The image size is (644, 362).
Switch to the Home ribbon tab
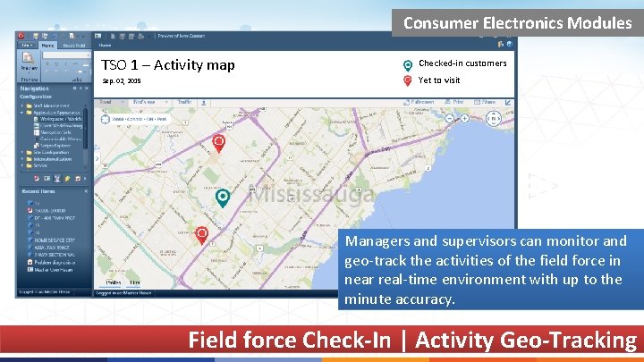coord(47,46)
